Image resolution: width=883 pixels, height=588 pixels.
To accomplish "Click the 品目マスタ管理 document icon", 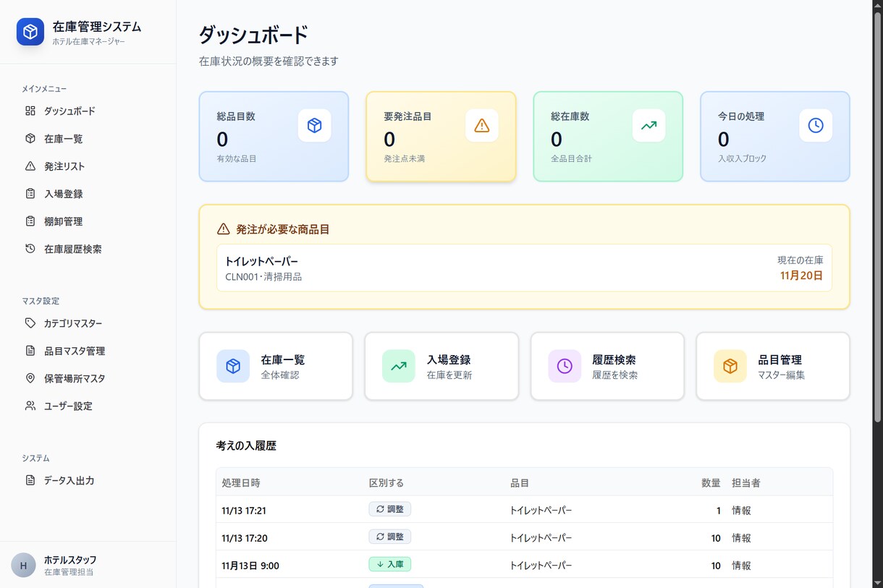I will pyautogui.click(x=30, y=350).
